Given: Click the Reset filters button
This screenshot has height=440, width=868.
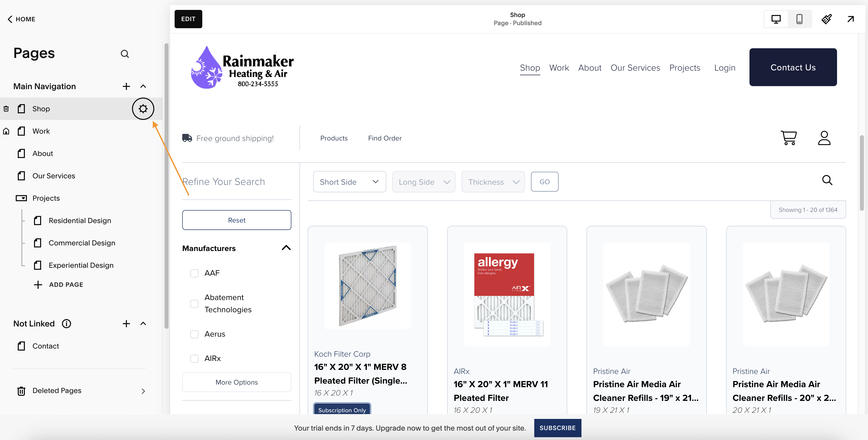Looking at the screenshot, I should (237, 220).
